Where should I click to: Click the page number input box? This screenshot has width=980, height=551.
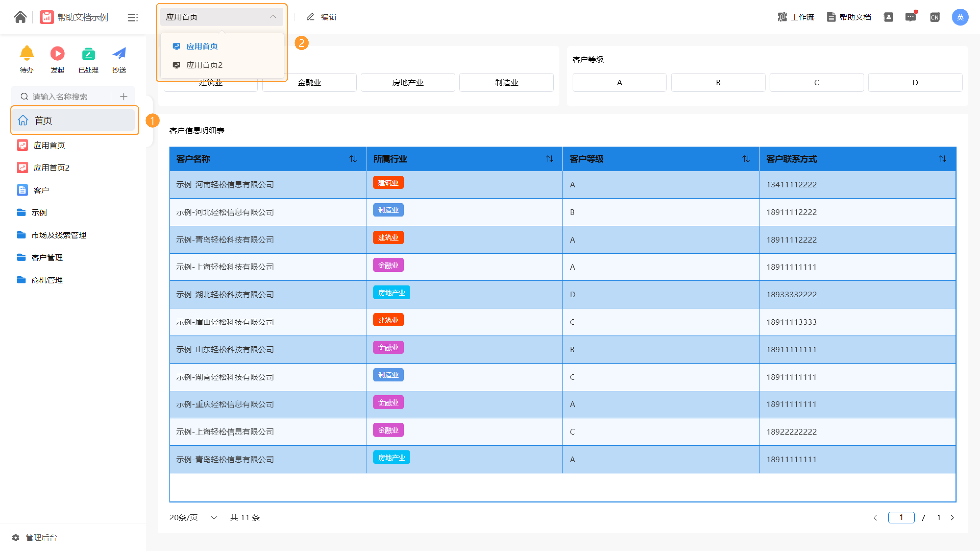(901, 518)
